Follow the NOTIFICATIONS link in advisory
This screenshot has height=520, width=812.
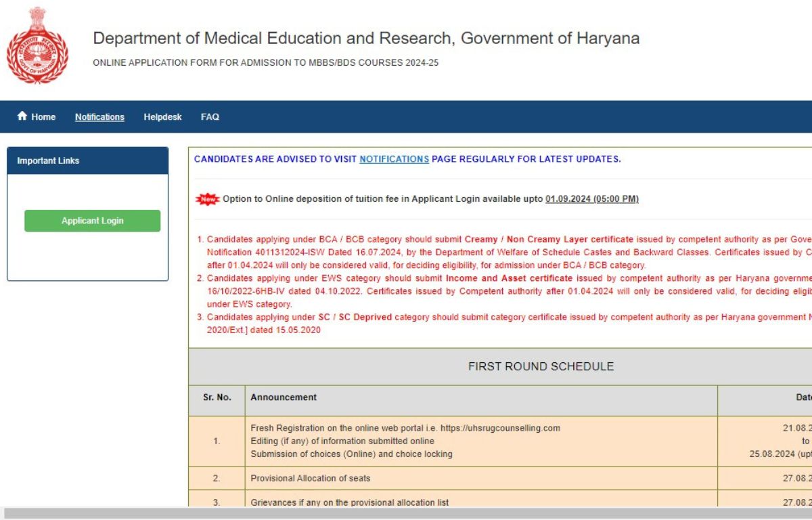(x=394, y=159)
